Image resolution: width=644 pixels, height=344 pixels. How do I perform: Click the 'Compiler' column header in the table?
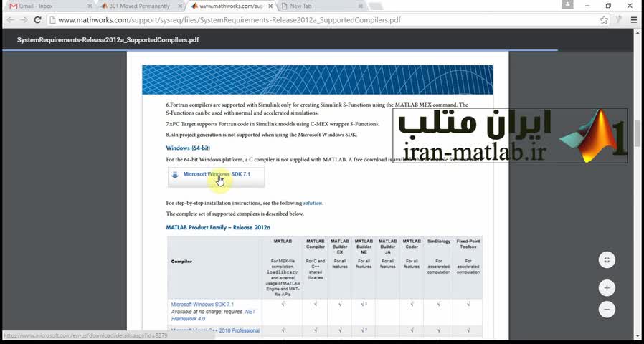pos(181,262)
